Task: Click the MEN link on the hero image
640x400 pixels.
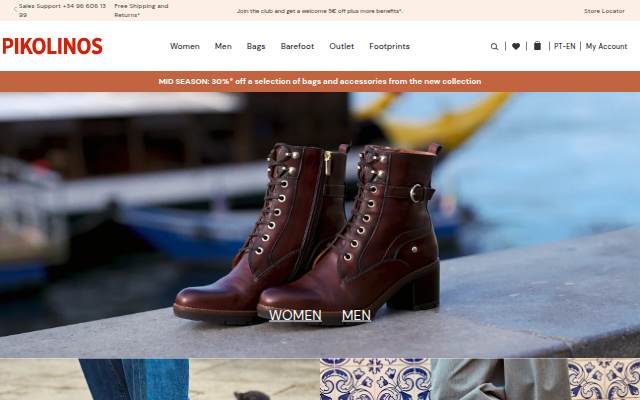Action: point(356,316)
